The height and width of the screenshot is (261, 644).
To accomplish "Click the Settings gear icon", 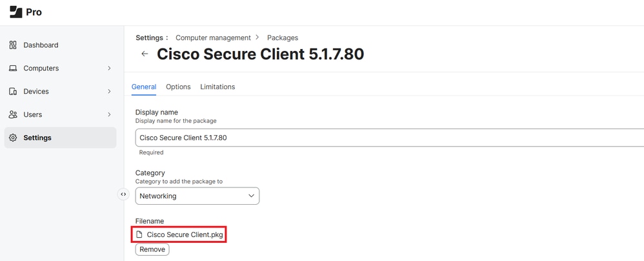I will [13, 138].
